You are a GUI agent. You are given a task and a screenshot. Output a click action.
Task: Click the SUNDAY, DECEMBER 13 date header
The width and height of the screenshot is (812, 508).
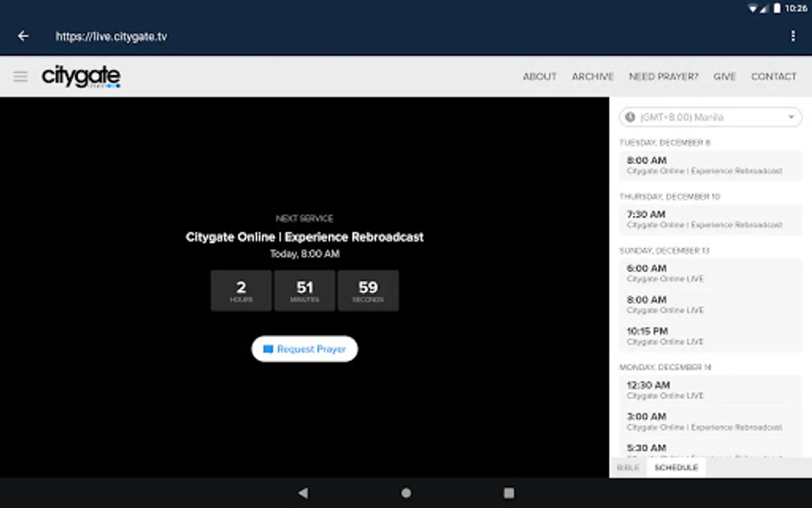click(664, 251)
